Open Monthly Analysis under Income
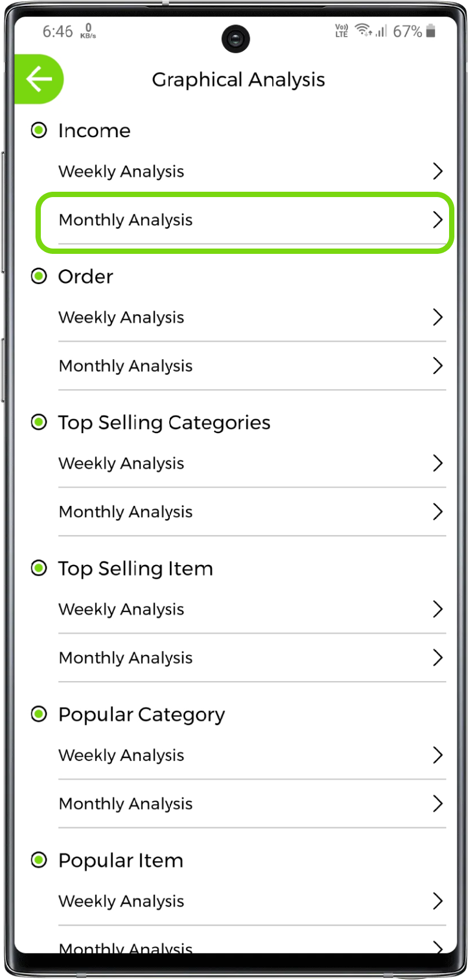 [x=125, y=220]
